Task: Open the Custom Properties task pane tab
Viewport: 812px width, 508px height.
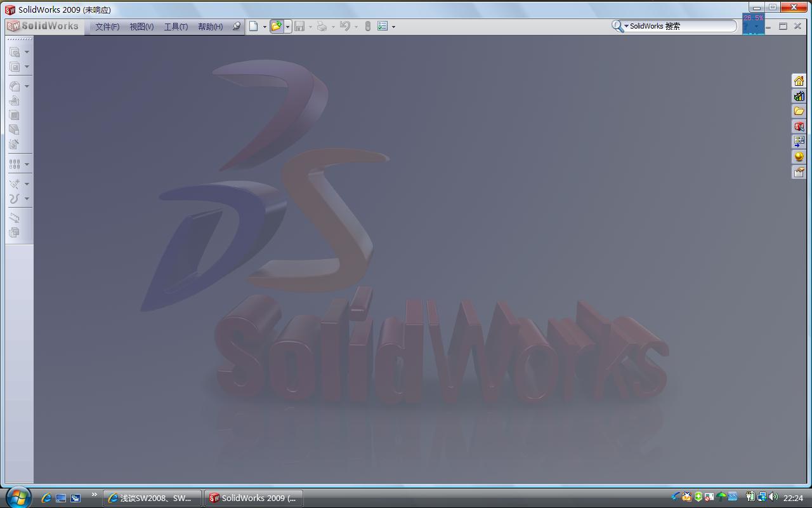Action: tap(799, 171)
